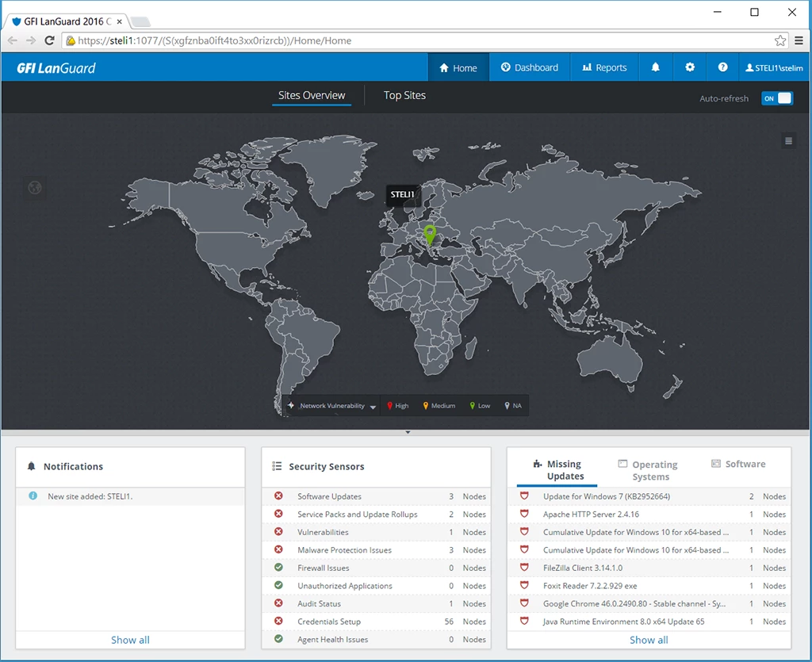This screenshot has width=812, height=662.
Task: Open the STELI1\stelim user menu
Action: tap(774, 67)
